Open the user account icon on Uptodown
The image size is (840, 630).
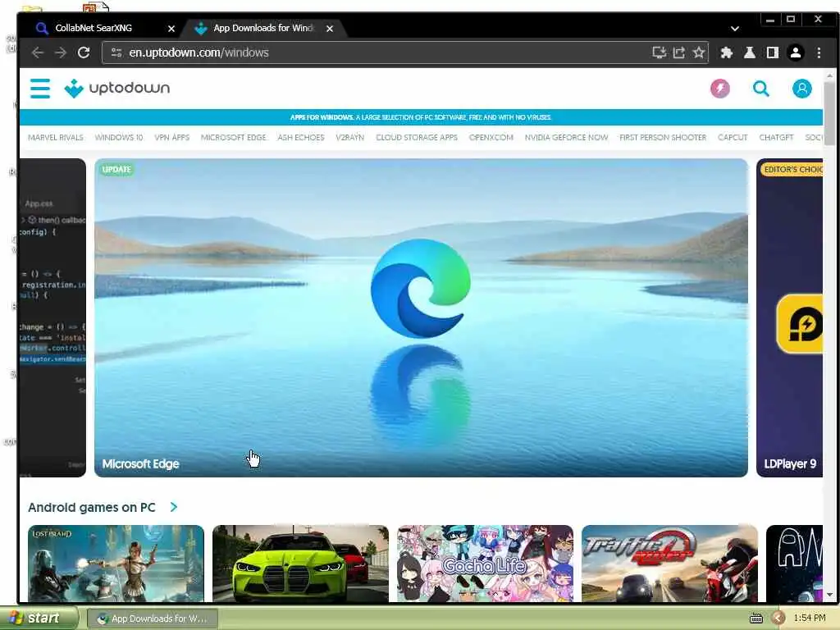pyautogui.click(x=802, y=89)
